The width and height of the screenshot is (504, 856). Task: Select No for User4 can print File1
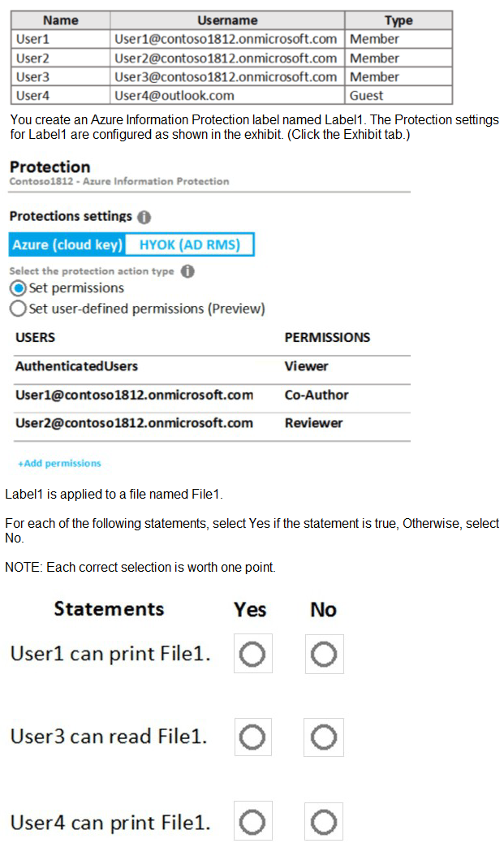point(324,823)
